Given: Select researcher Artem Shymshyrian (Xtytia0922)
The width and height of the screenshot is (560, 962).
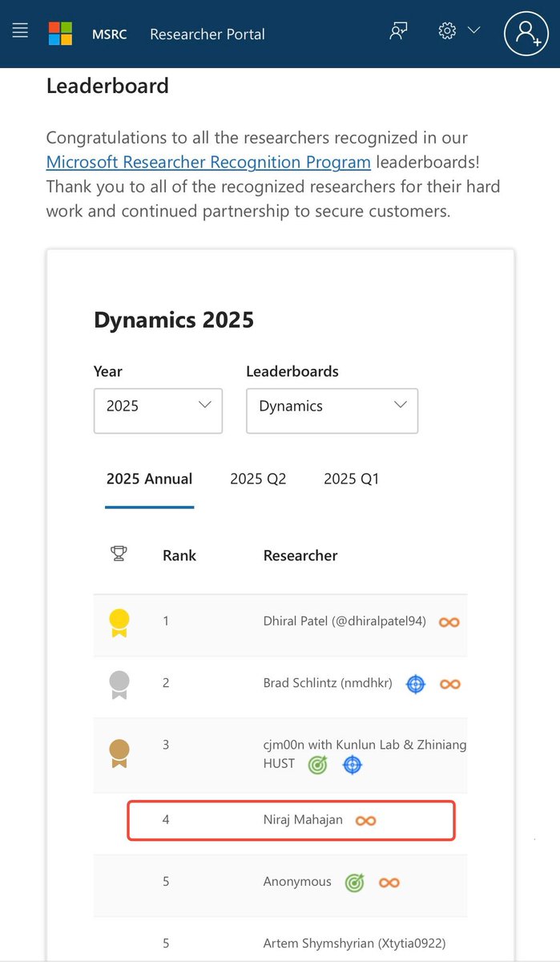Looking at the screenshot, I should [x=354, y=943].
